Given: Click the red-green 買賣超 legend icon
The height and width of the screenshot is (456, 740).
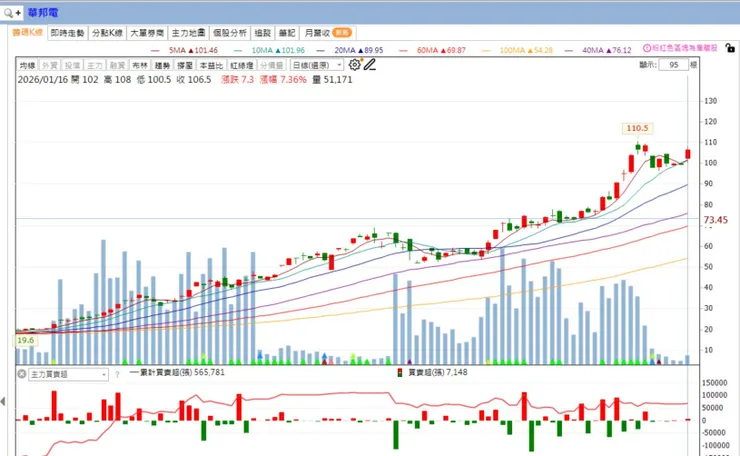Looking at the screenshot, I should (400, 373).
